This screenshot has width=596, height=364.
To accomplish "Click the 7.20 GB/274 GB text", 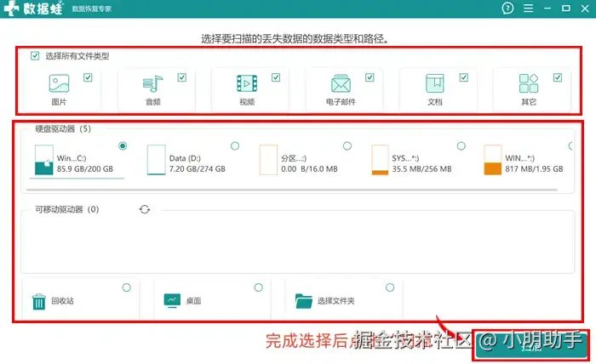I will [198, 169].
